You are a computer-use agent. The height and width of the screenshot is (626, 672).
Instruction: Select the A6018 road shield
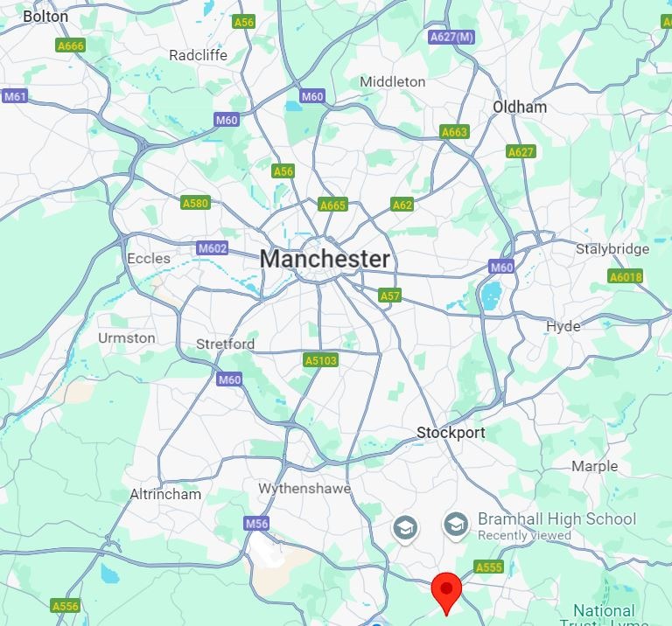click(626, 276)
